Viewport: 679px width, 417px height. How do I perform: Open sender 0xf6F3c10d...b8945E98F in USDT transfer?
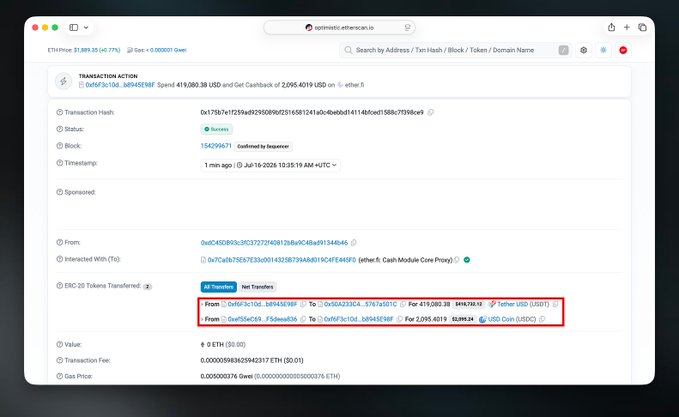(x=262, y=304)
